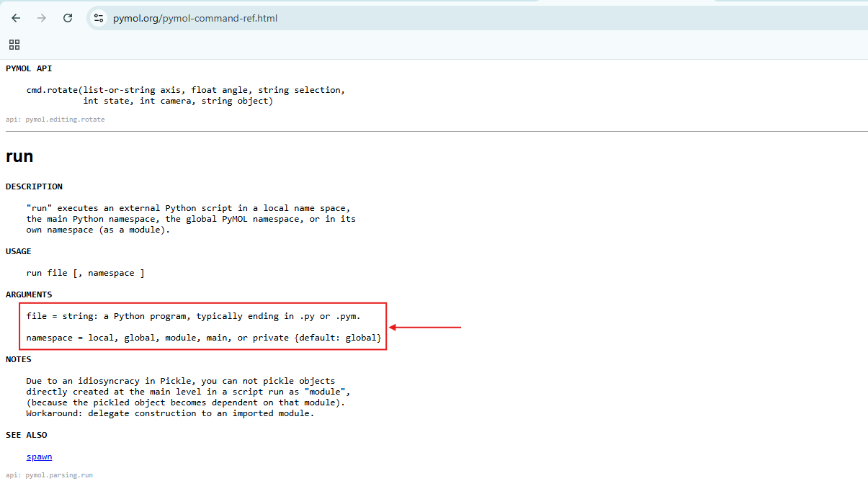
Task: Click the USAGE section heading
Action: pos(19,251)
